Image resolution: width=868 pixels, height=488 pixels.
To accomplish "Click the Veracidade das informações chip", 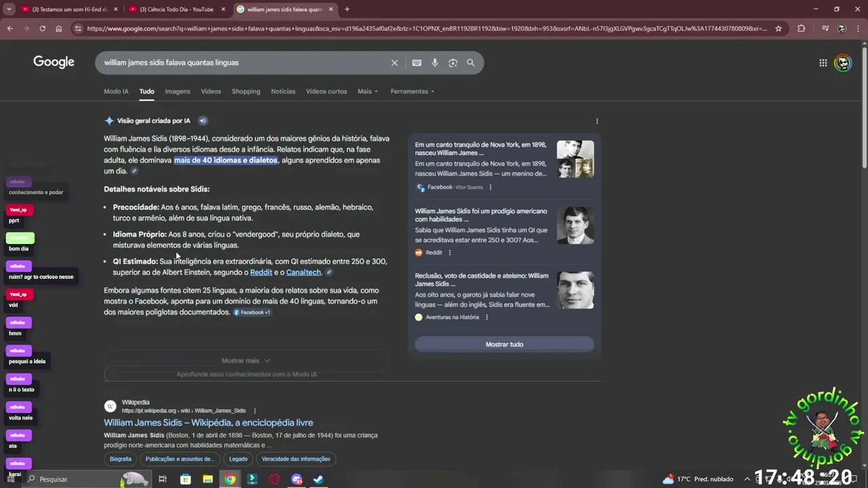I will click(296, 459).
